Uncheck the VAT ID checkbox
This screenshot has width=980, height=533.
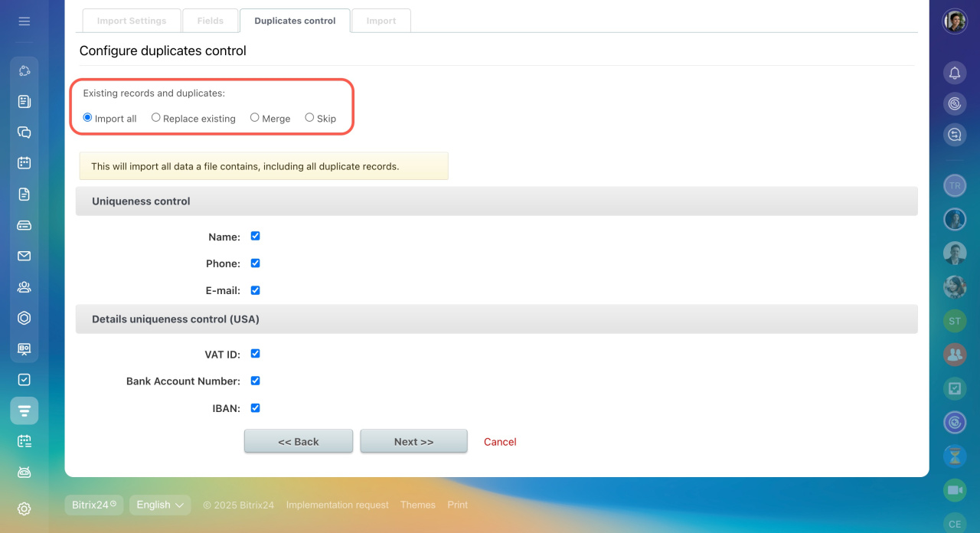(x=256, y=354)
